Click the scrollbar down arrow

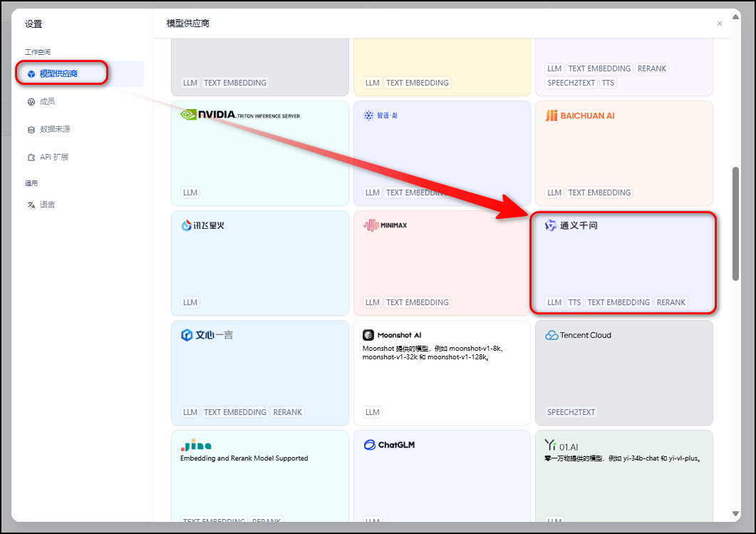click(x=735, y=514)
